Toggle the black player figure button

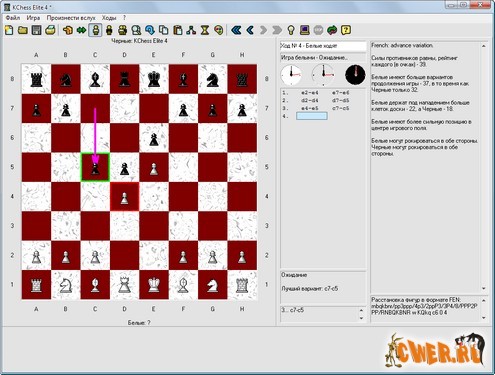(109, 30)
